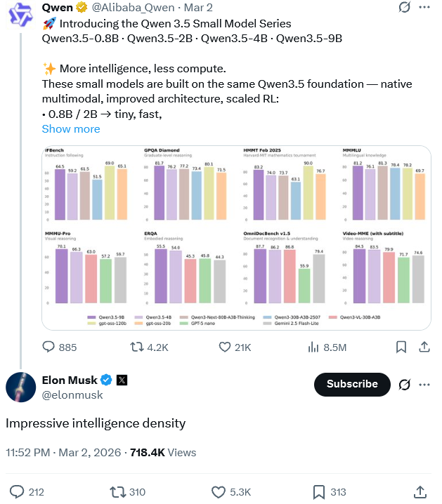Share the Qwen 3.5 announcement post
Viewport: 442px width, 504px height.
(424, 347)
